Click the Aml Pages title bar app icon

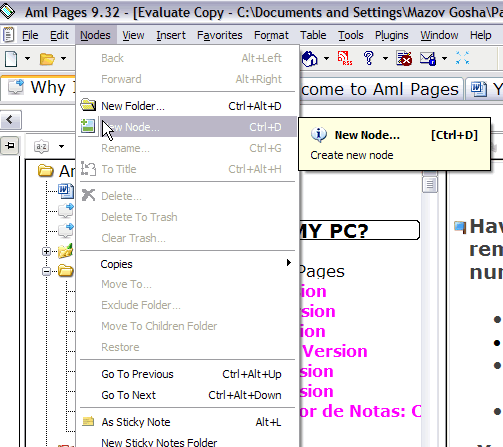pos(7,11)
